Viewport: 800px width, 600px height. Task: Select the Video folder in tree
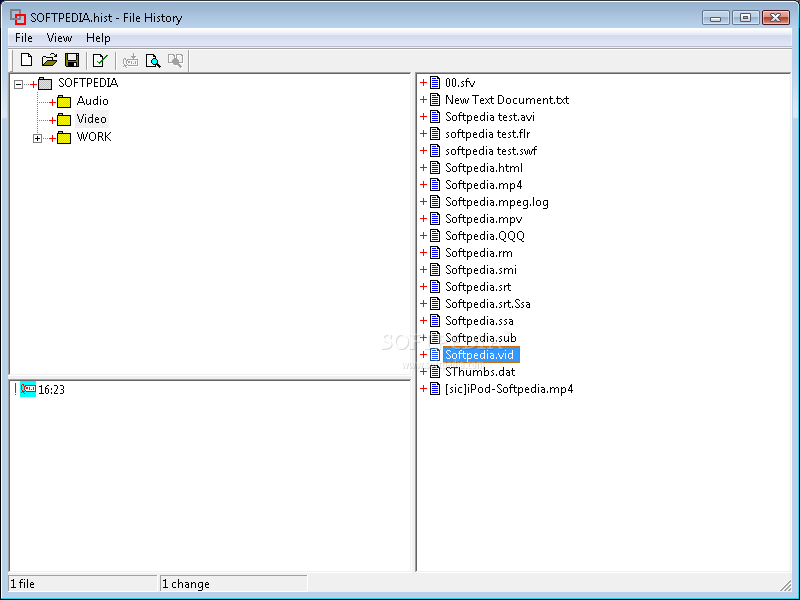(x=92, y=119)
